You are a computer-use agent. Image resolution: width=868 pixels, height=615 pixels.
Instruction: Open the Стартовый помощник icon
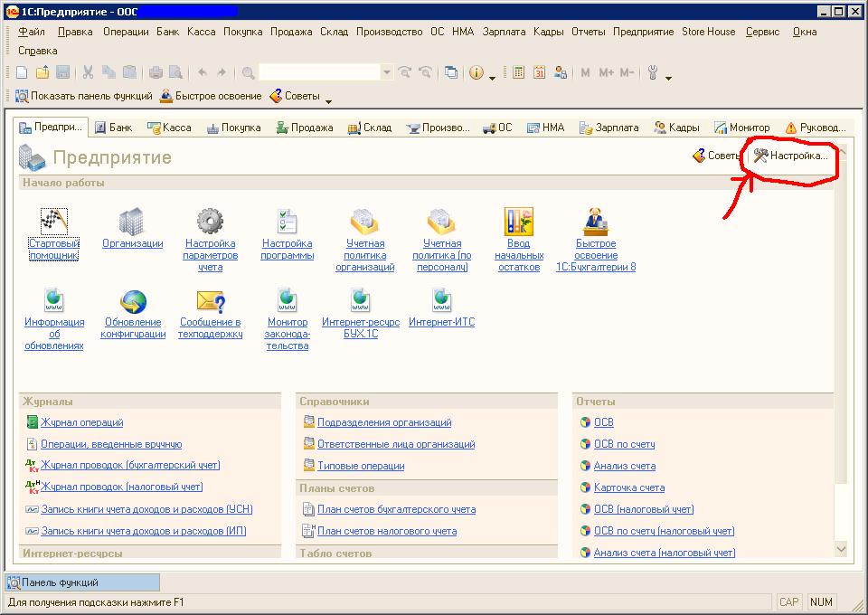click(53, 222)
